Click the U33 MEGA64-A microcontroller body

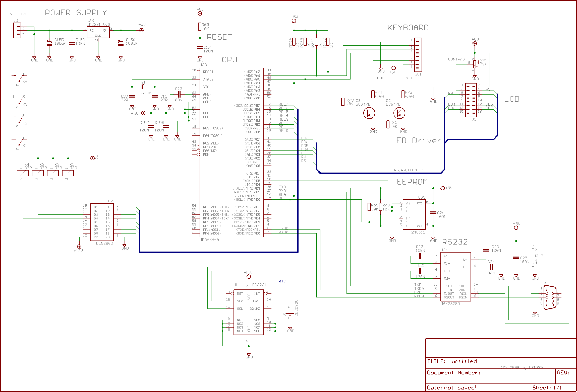click(232, 152)
